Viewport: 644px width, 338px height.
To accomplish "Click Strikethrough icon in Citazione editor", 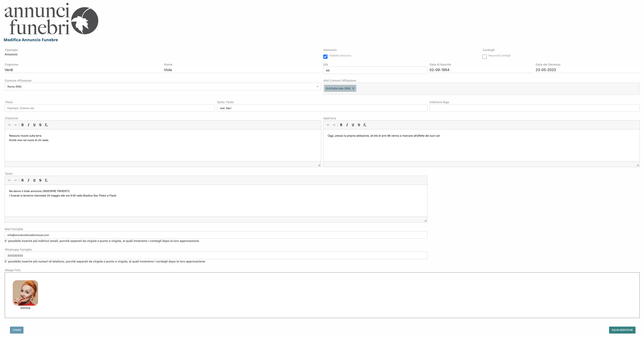I will (40, 125).
